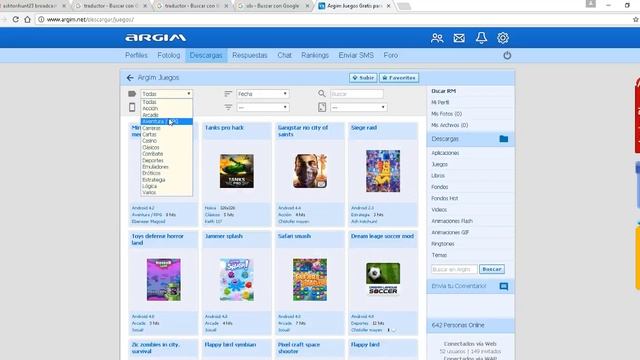Open Aplicaciones sidebar link
640x360 pixels.
coord(445,153)
